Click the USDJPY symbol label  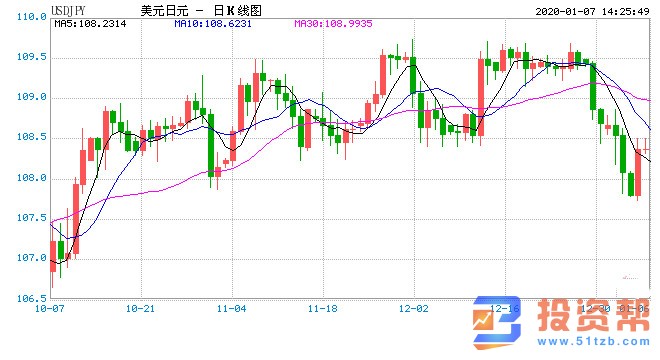click(68, 11)
